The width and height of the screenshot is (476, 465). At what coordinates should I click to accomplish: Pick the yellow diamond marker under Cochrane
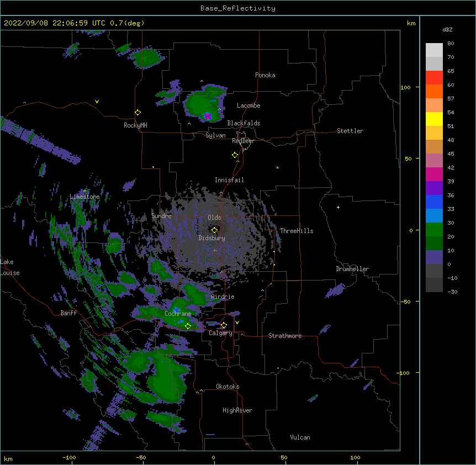click(188, 326)
